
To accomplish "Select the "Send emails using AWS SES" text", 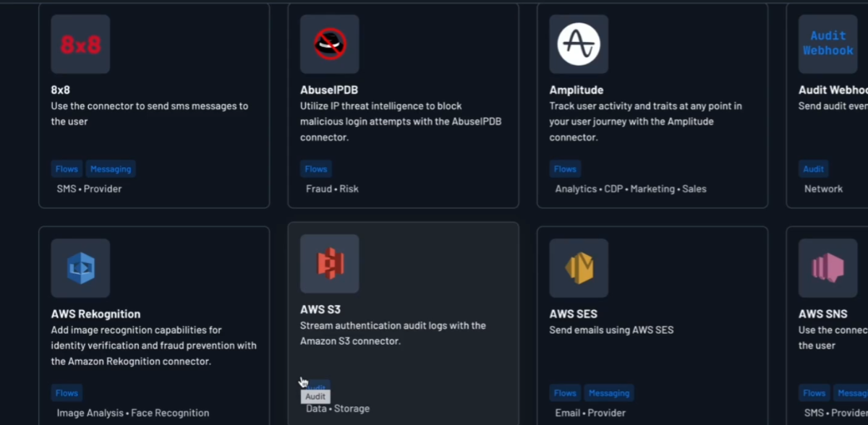I will click(x=611, y=330).
